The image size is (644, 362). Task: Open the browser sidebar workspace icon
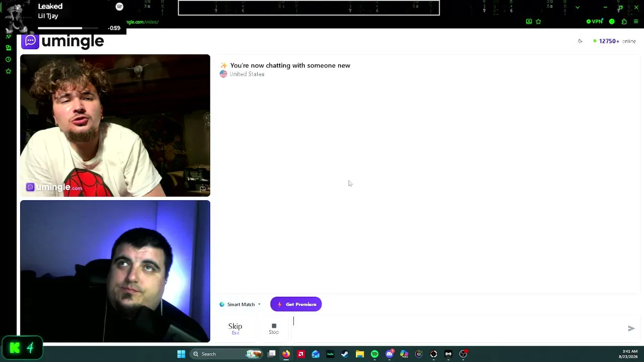pos(8,48)
